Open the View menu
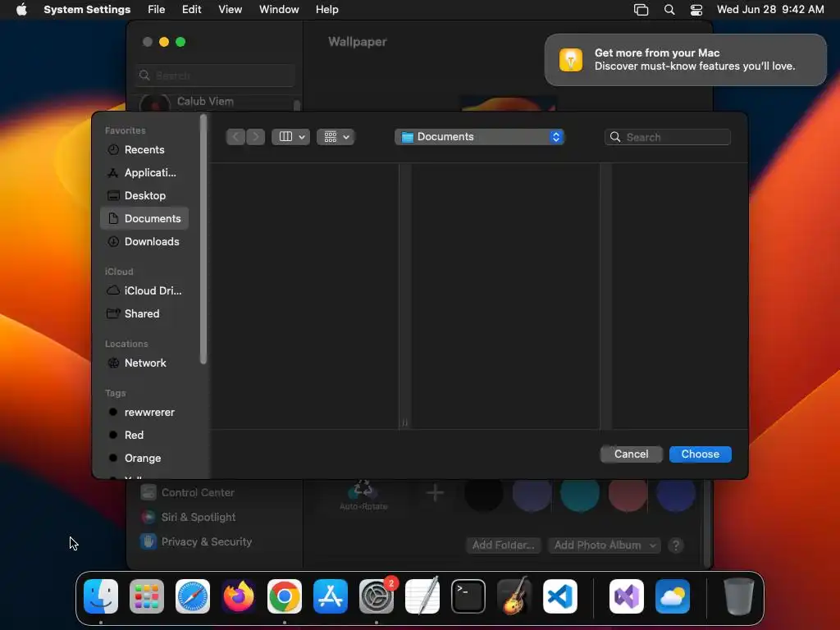Viewport: 840px width, 630px height. point(230,10)
